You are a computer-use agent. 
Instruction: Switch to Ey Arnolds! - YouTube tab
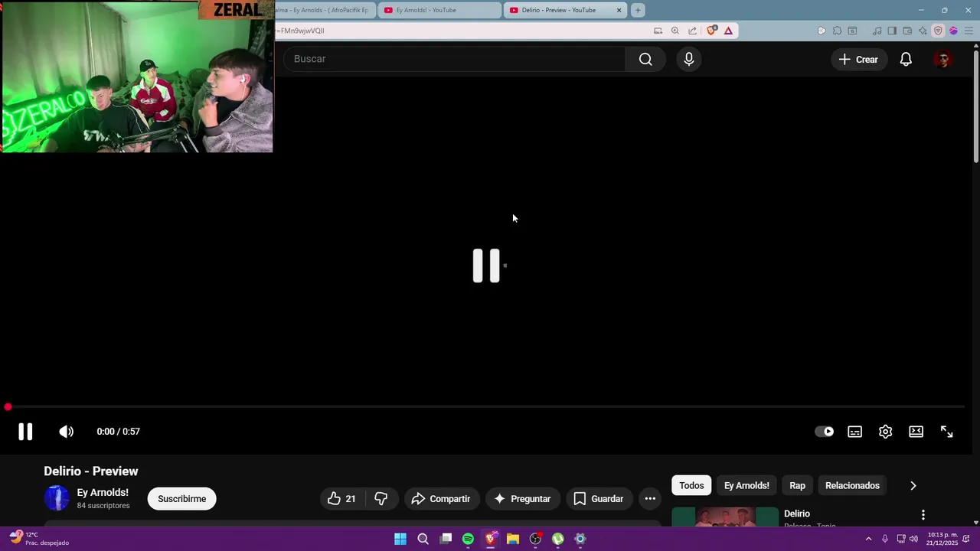(439, 10)
